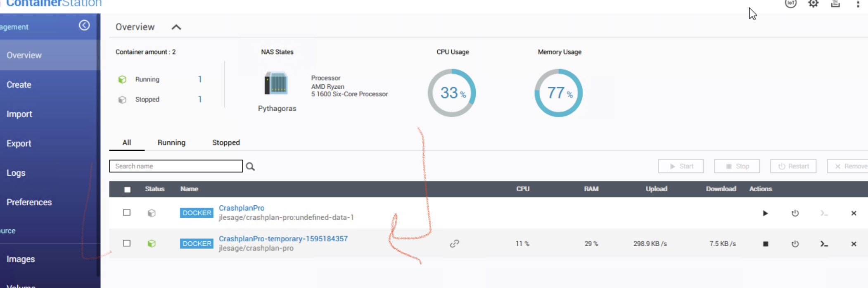Remove CrashplanPro container with X icon
Screen dimensions: 868x288
coord(854,213)
